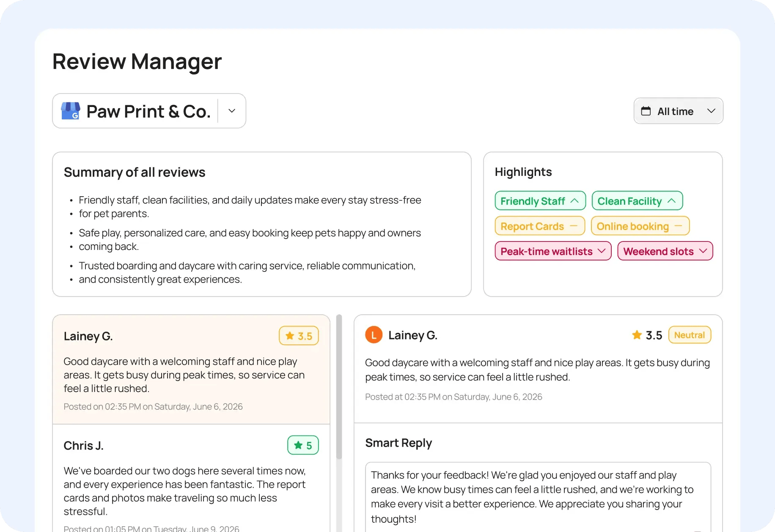Click inside the Smart Reply text box
Image resolution: width=775 pixels, height=532 pixels.
pos(538,497)
